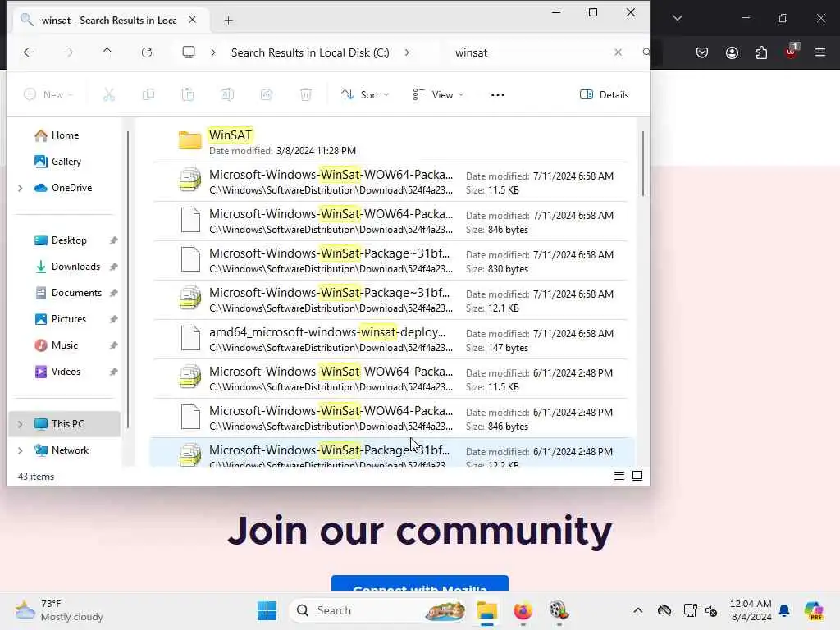Toggle the Details pane
Screen dimensions: 840x630
point(605,95)
